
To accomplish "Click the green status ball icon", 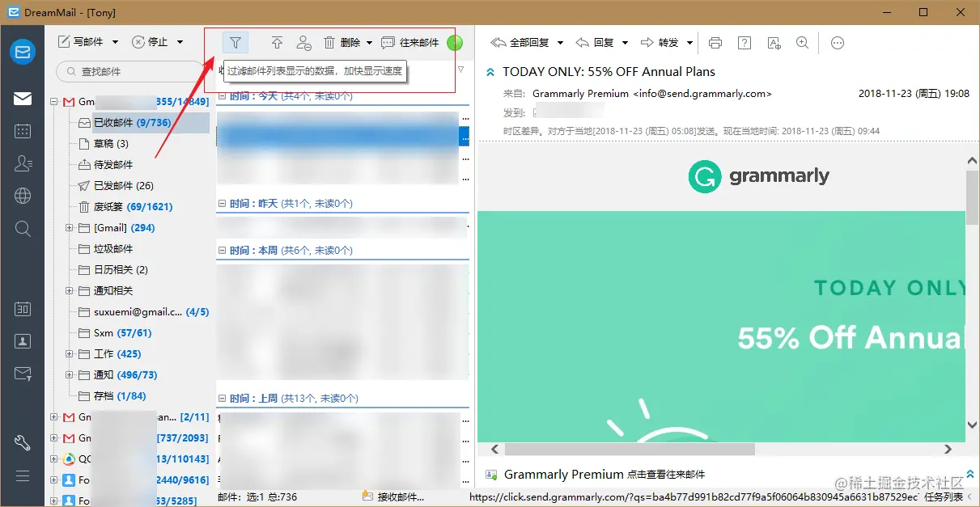I will pos(455,42).
